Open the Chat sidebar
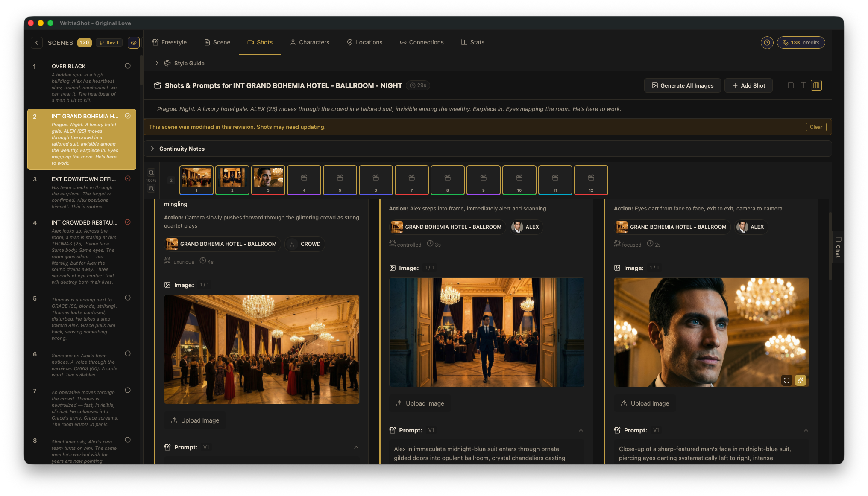The image size is (868, 496). tap(837, 248)
